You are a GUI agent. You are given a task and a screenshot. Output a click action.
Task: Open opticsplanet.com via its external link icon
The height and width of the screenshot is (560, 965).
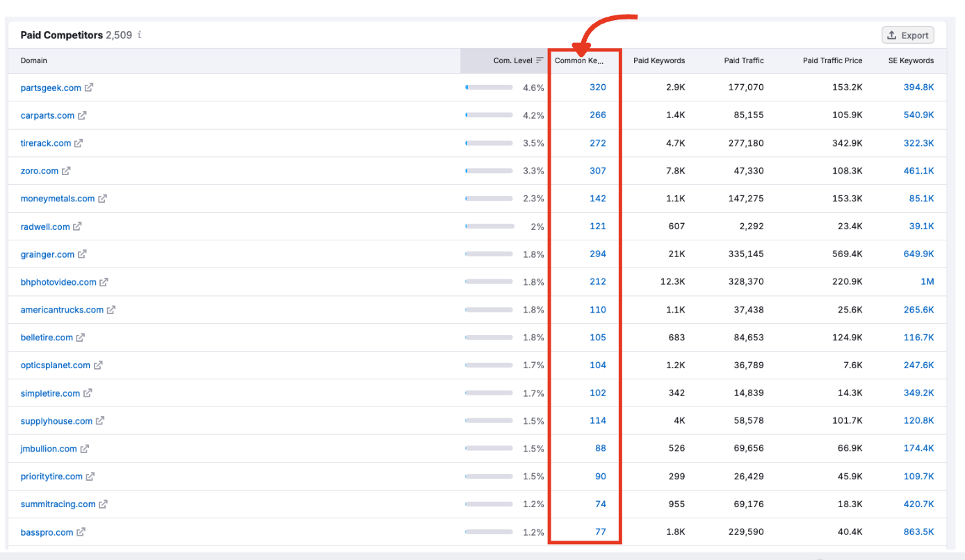click(x=99, y=365)
